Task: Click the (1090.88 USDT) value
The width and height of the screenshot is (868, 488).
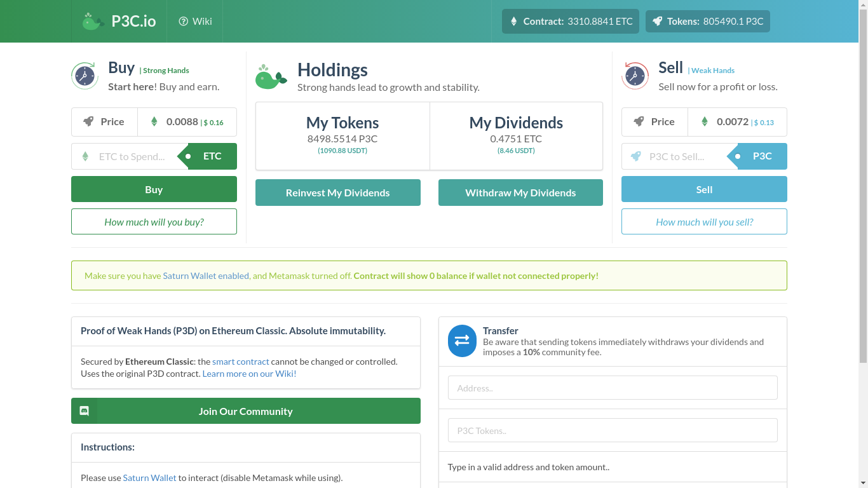Action: point(342,151)
